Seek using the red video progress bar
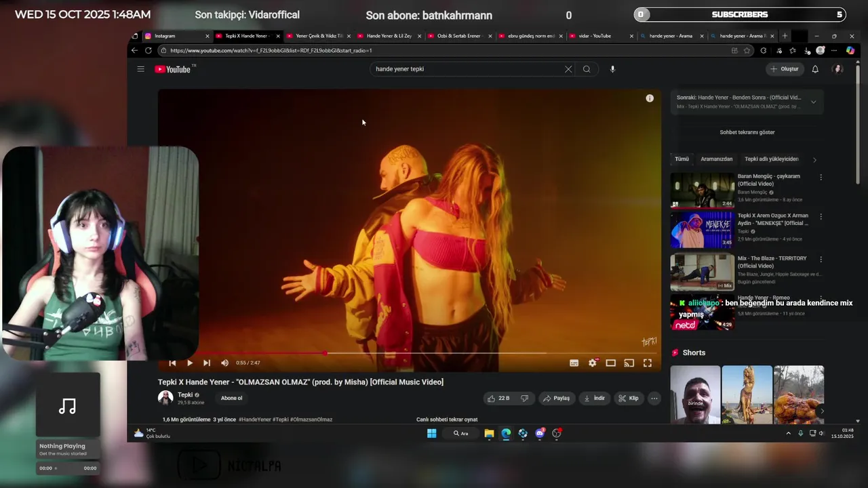Viewport: 868px width, 488px height. pos(410,353)
